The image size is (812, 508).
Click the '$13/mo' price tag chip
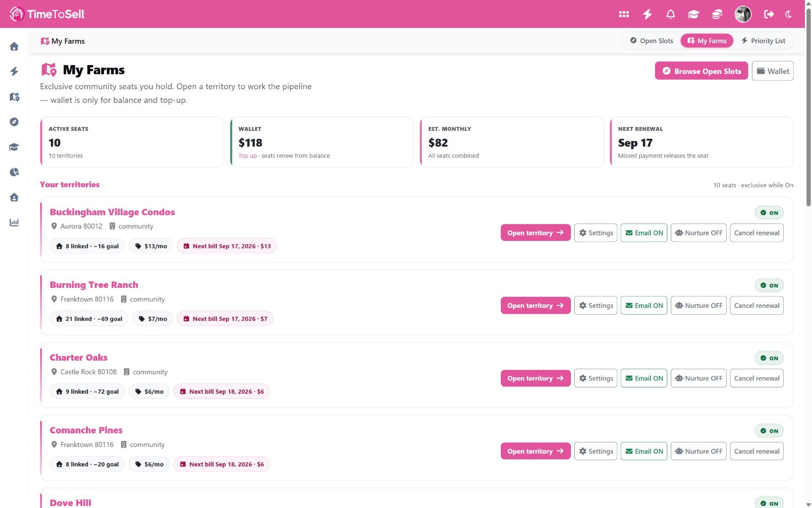(151, 246)
